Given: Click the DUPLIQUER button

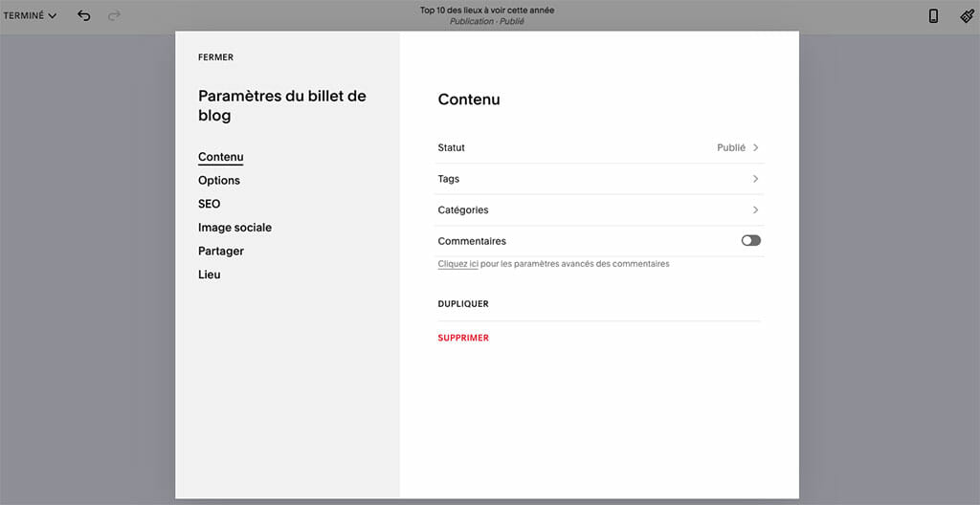Looking at the screenshot, I should 463,304.
